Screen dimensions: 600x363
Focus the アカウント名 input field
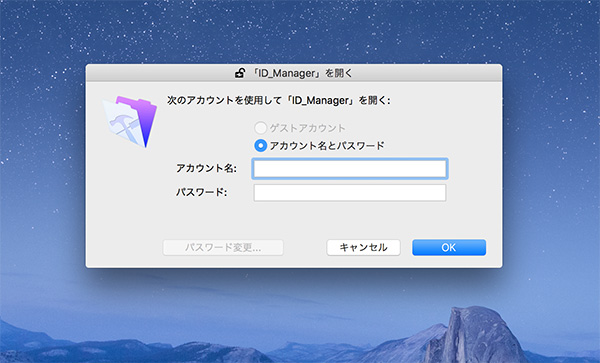pos(350,169)
